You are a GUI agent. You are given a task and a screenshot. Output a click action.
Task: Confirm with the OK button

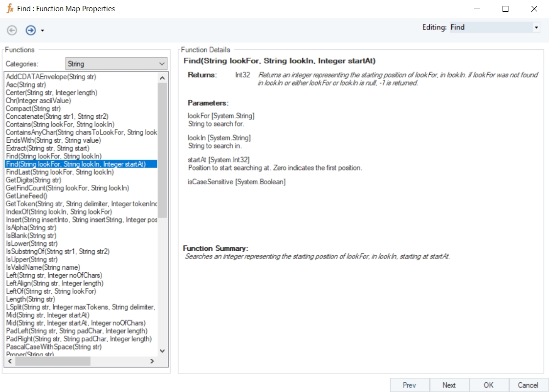[x=488, y=385]
